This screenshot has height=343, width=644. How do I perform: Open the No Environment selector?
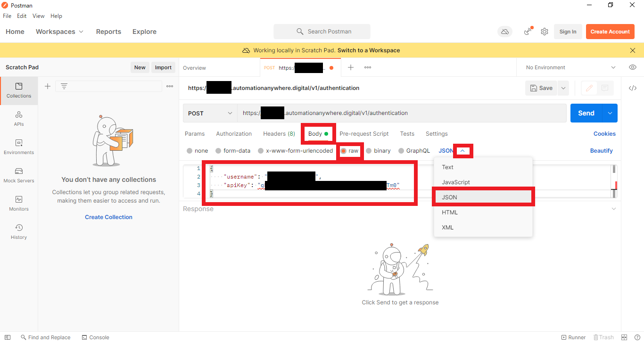pyautogui.click(x=570, y=67)
